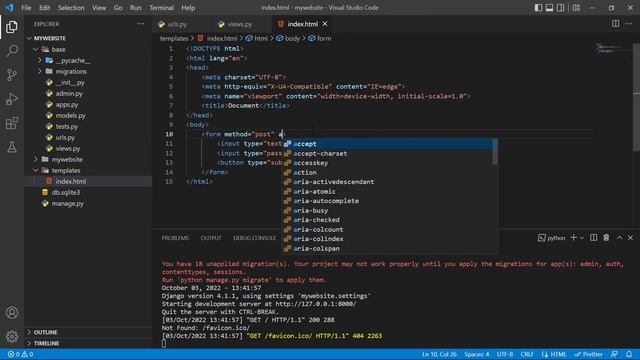Select the accesskey suggestion
640x360 pixels.
(x=388, y=163)
